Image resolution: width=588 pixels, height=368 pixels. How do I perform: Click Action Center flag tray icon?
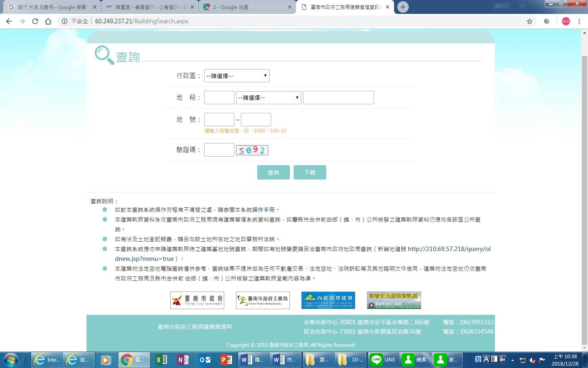542,360
